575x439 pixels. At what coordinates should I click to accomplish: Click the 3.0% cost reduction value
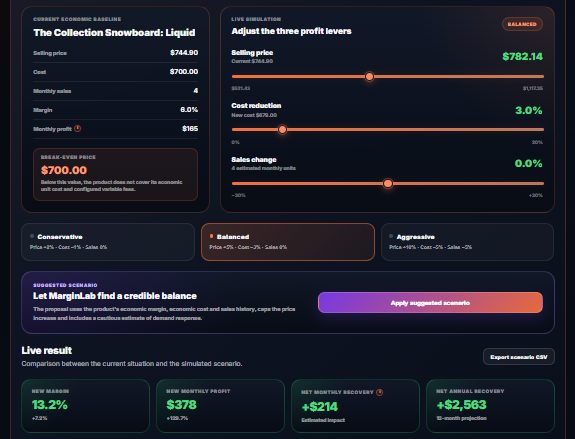point(528,110)
